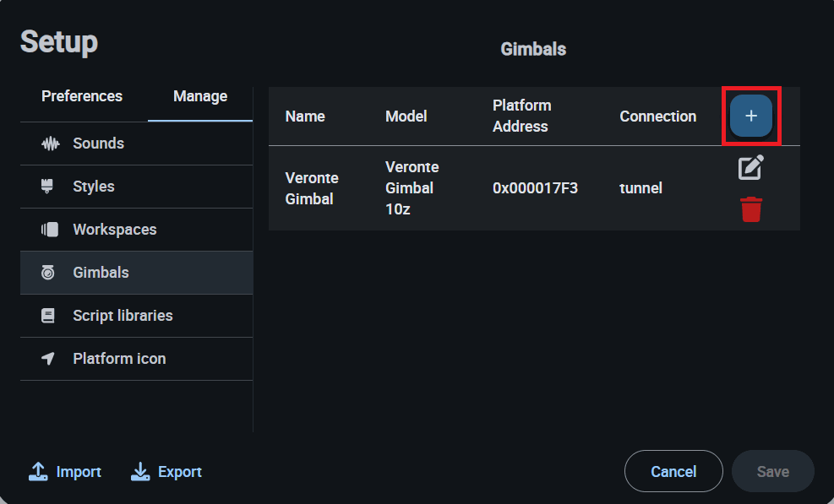Switch to the Preferences tab
This screenshot has width=834, height=504.
[82, 96]
